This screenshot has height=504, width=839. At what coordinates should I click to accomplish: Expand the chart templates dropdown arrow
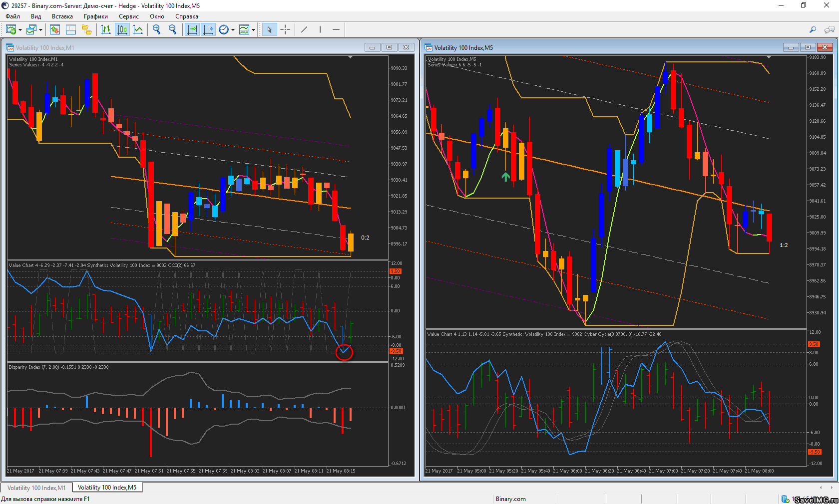(x=253, y=30)
